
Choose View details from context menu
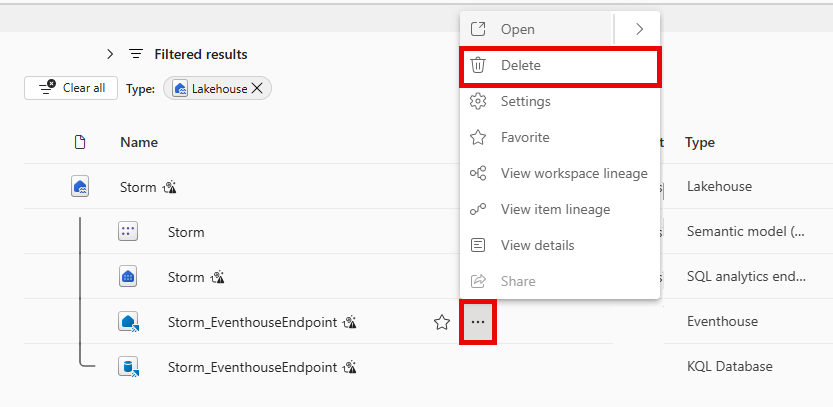(x=537, y=246)
